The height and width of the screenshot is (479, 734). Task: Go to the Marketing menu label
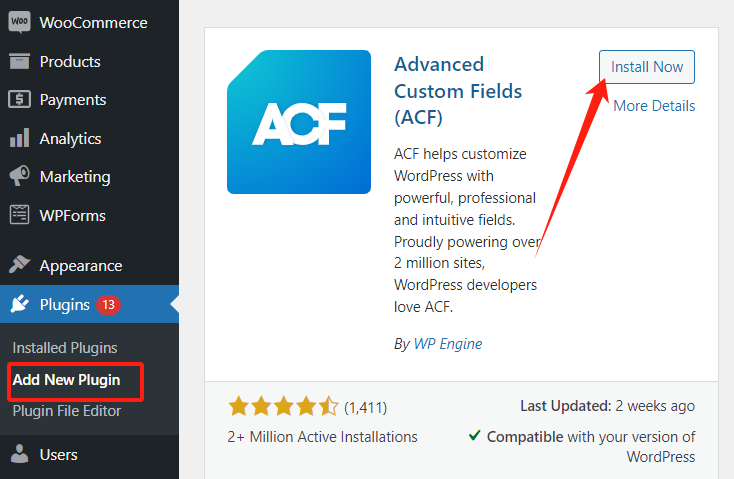pyautogui.click(x=75, y=177)
